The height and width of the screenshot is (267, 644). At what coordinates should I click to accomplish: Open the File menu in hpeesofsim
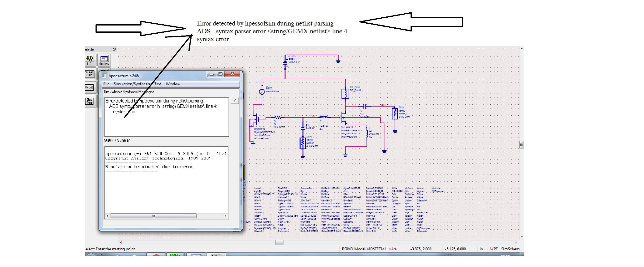click(106, 84)
